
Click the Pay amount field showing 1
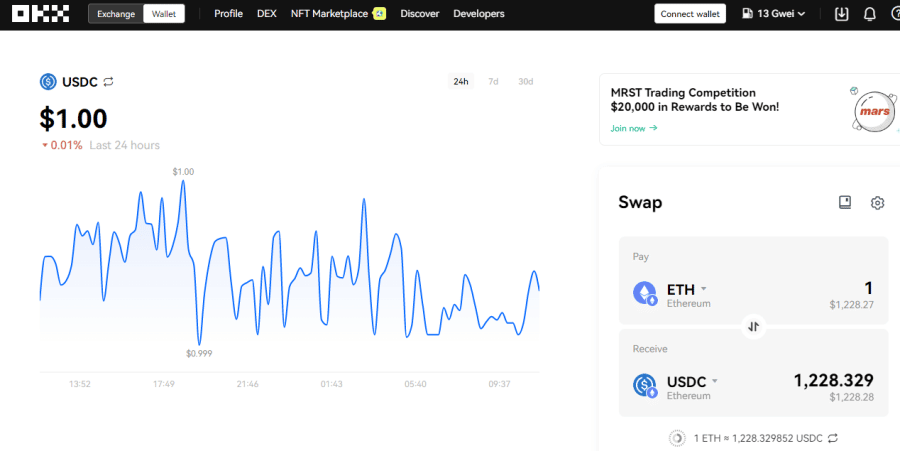(868, 288)
